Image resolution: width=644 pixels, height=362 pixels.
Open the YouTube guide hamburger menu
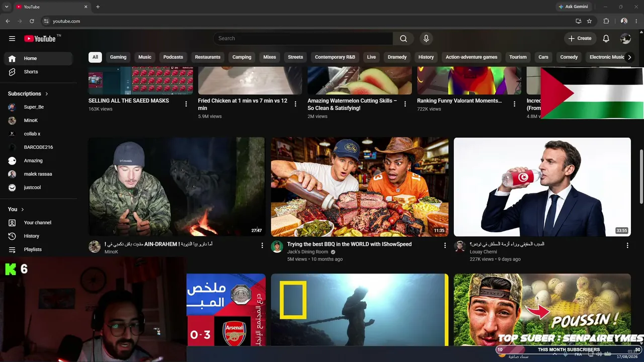pyautogui.click(x=12, y=39)
